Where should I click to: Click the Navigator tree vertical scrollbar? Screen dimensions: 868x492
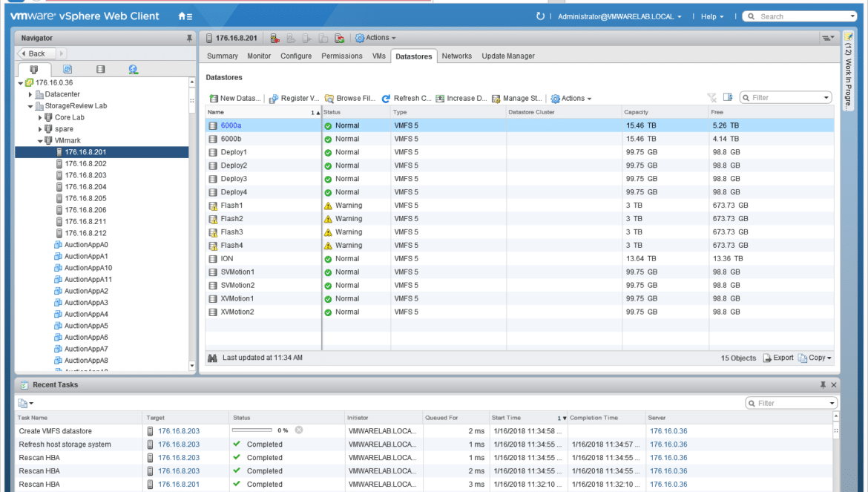[x=192, y=223]
